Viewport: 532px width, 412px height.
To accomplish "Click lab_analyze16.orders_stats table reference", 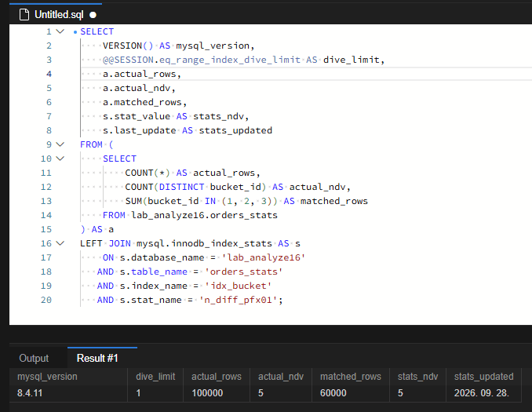I will tap(204, 215).
